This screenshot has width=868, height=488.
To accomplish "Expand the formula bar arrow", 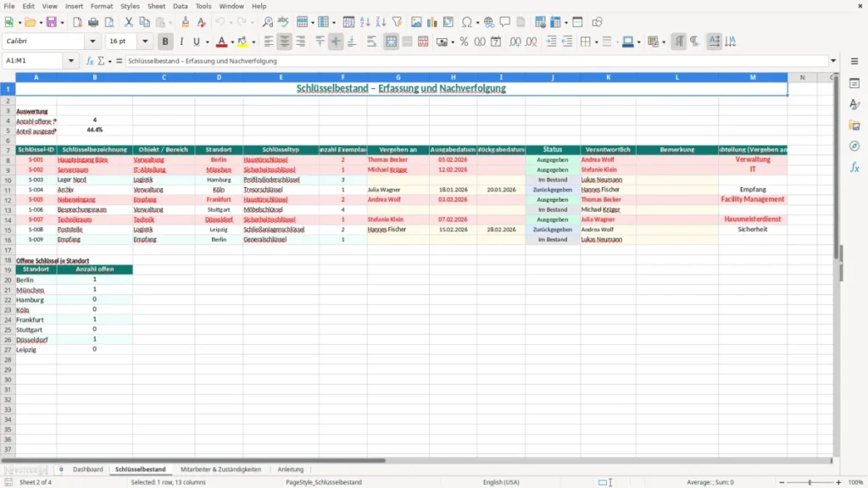I will [833, 61].
